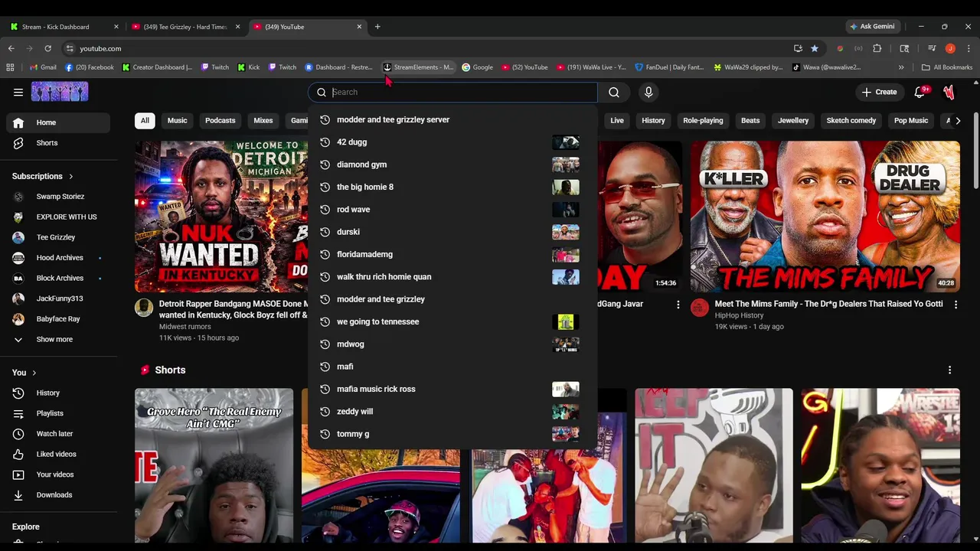980x551 pixels.
Task: Open Shorts in the sidebar
Action: pyautogui.click(x=58, y=143)
